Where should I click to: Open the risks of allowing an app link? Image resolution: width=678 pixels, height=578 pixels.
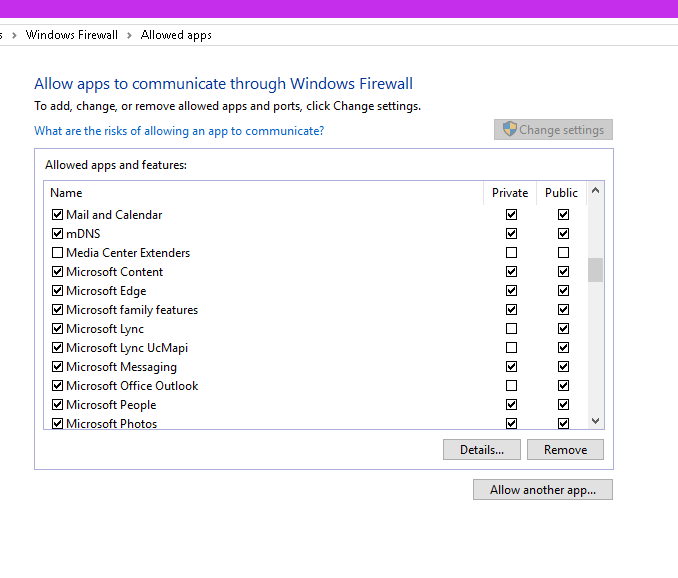179,131
